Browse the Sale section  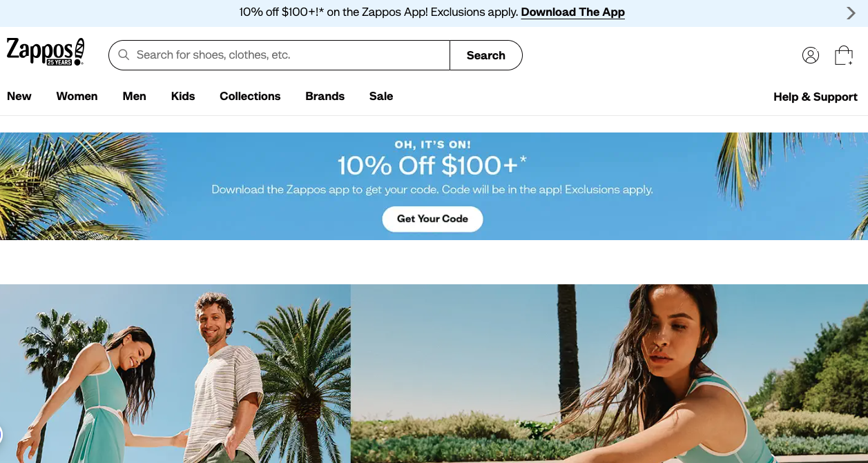pos(381,97)
